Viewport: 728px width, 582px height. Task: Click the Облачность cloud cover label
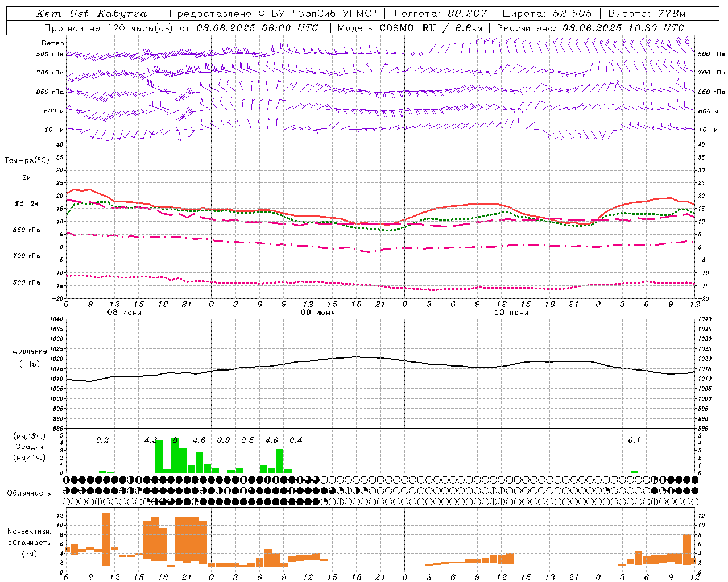coord(29,493)
